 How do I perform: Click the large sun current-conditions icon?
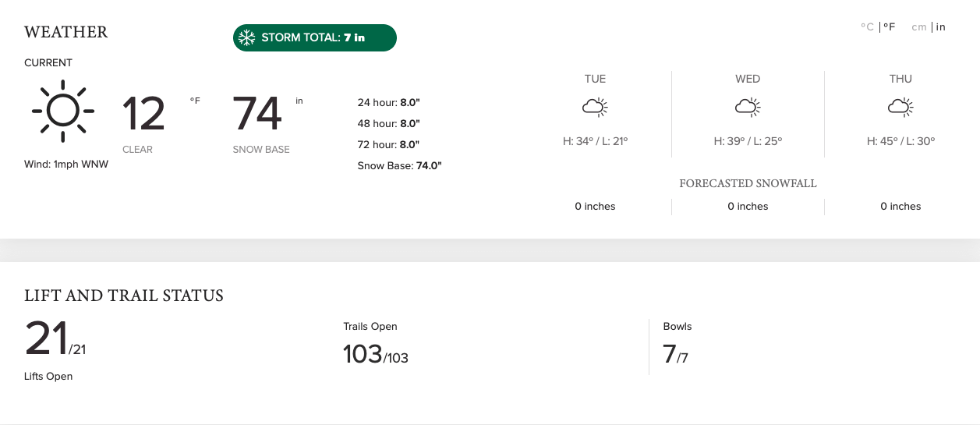pos(63,111)
